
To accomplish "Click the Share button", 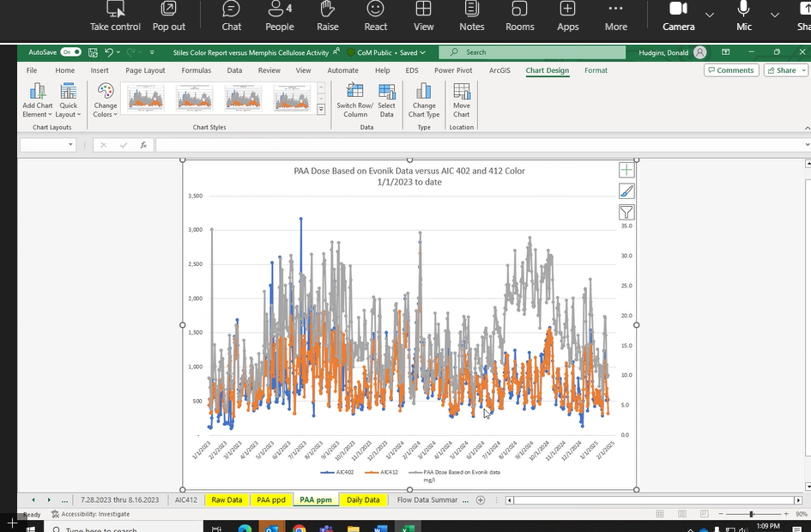I will [x=785, y=70].
